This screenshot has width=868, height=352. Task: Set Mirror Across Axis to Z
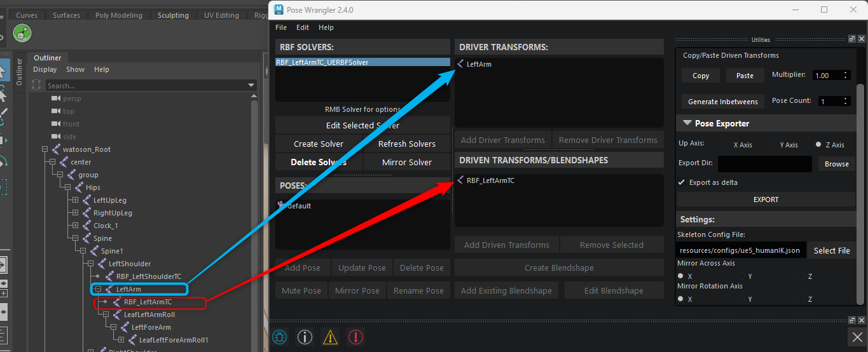pyautogui.click(x=801, y=276)
